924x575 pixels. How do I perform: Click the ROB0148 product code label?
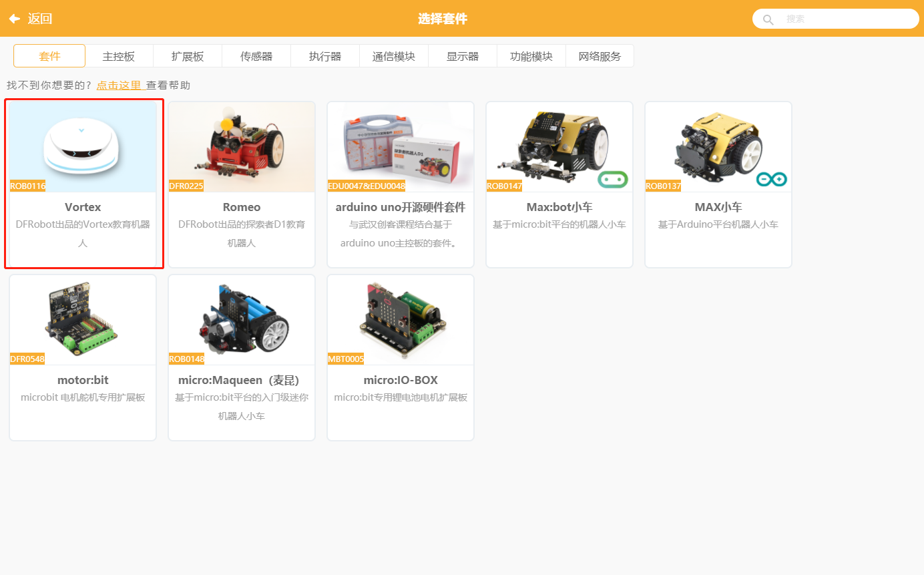pyautogui.click(x=187, y=359)
